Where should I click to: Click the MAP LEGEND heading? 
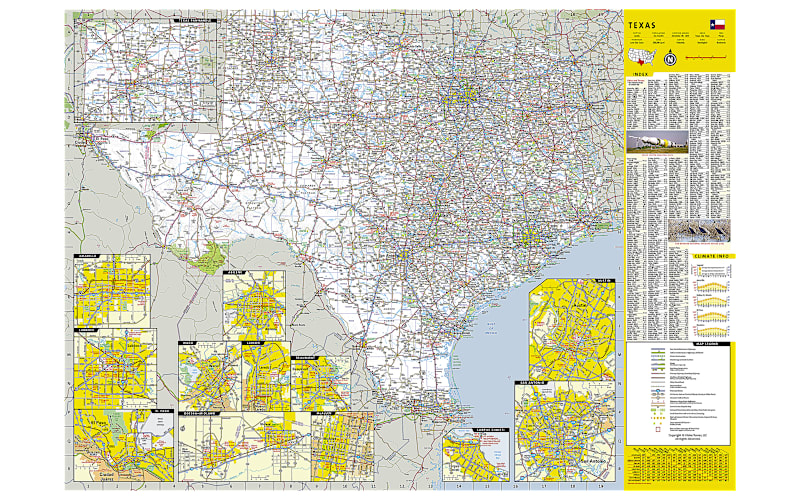coord(707,344)
